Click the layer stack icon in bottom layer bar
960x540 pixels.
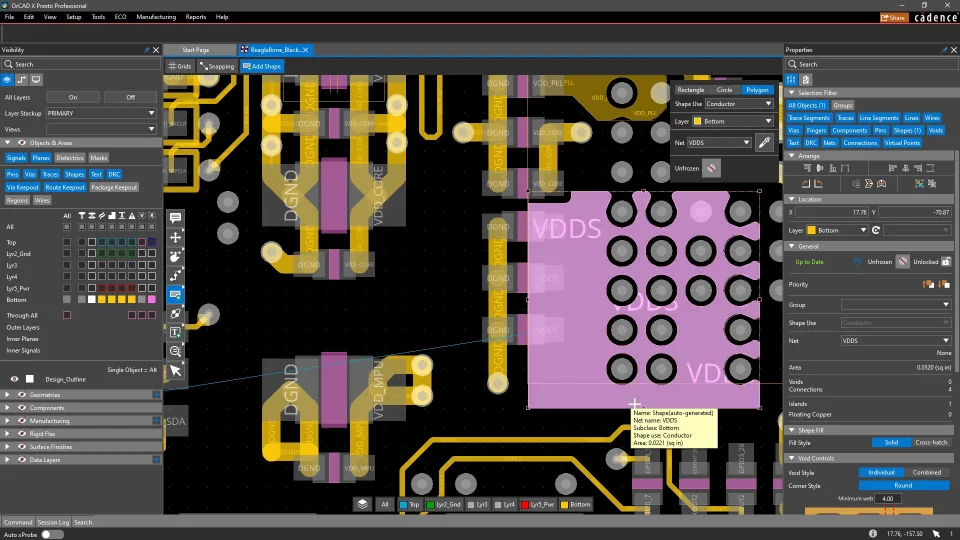pyautogui.click(x=363, y=504)
